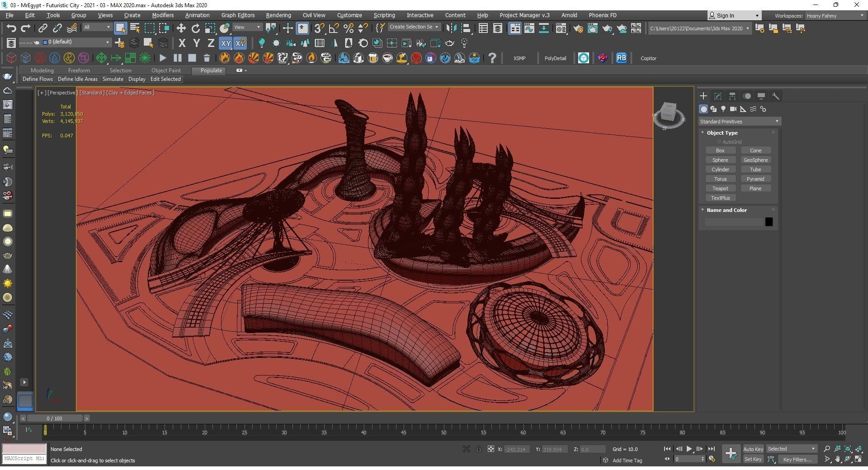Open the Render Setup dialog
The width and height of the screenshot is (868, 470).
[578, 28]
